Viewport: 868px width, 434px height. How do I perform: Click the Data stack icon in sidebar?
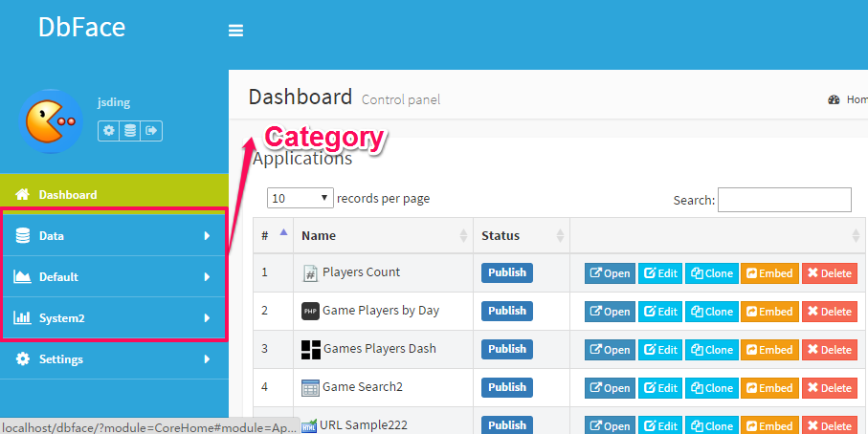(x=23, y=235)
